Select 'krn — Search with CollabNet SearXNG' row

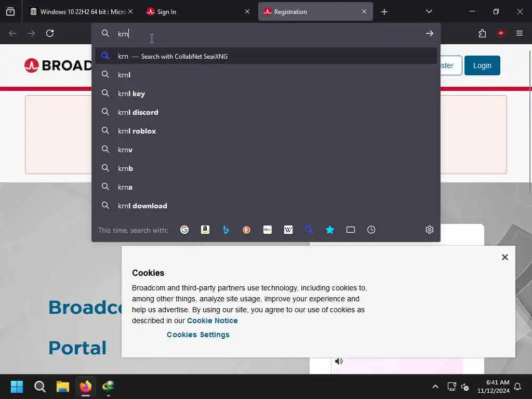[266, 56]
